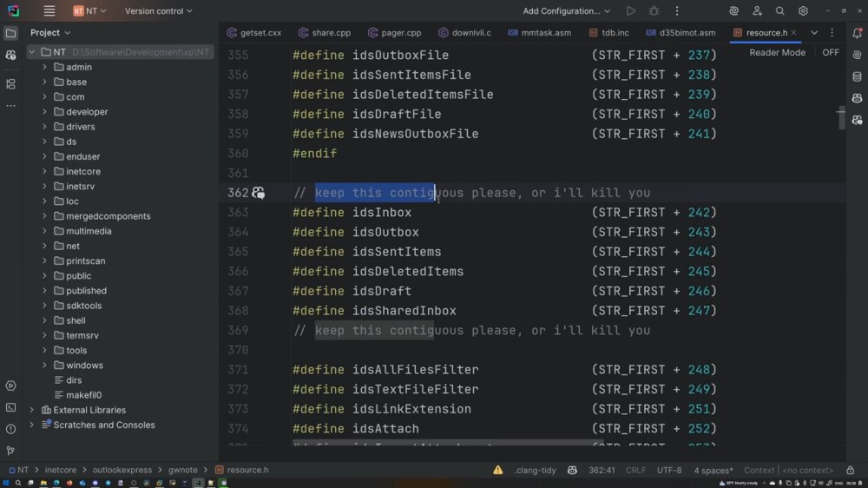Open more run actions menu
Screen dimensions: 868x488
676,11
